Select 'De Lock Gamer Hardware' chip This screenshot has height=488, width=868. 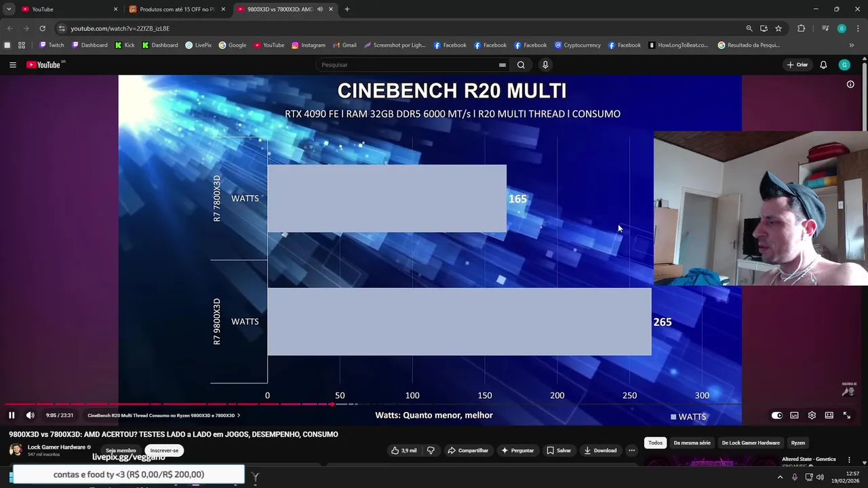pos(751,443)
